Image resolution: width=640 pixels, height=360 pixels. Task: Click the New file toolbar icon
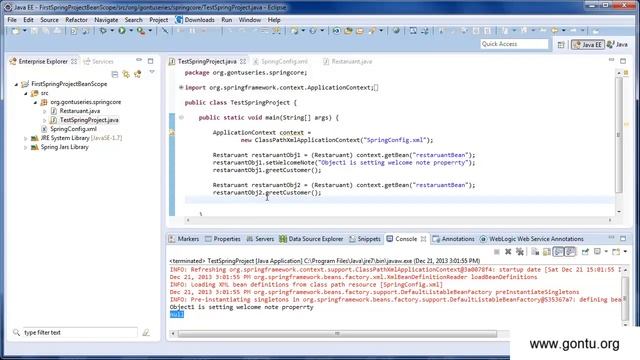16,31
